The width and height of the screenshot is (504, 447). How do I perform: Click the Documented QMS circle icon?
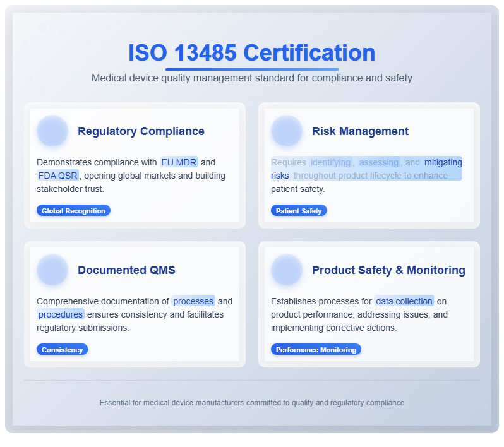pos(52,270)
